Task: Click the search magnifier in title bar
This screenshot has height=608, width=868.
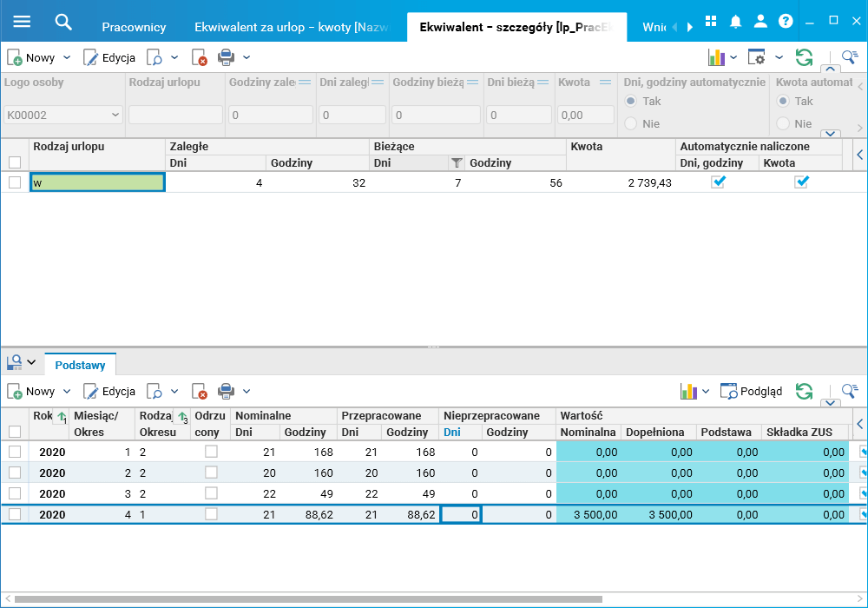Action: point(63,22)
